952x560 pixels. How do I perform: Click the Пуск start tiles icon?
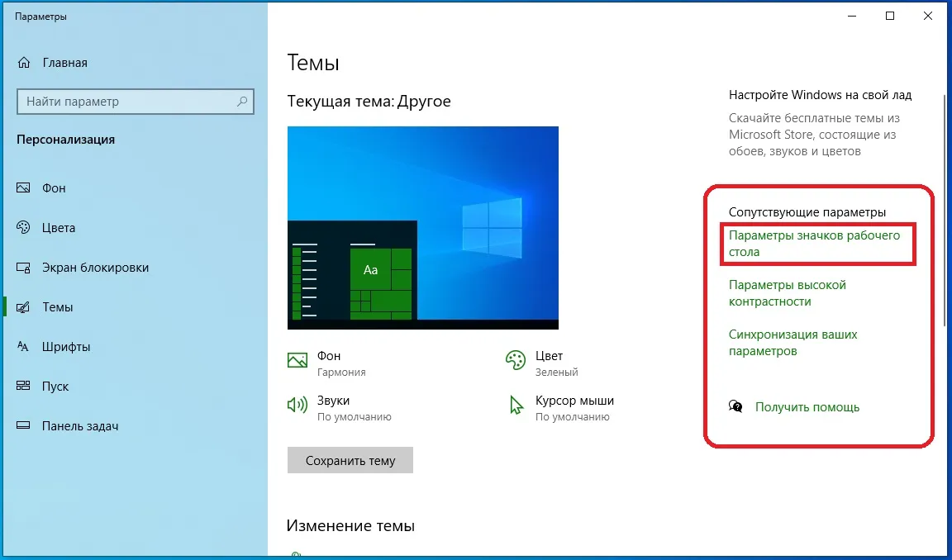pos(23,386)
